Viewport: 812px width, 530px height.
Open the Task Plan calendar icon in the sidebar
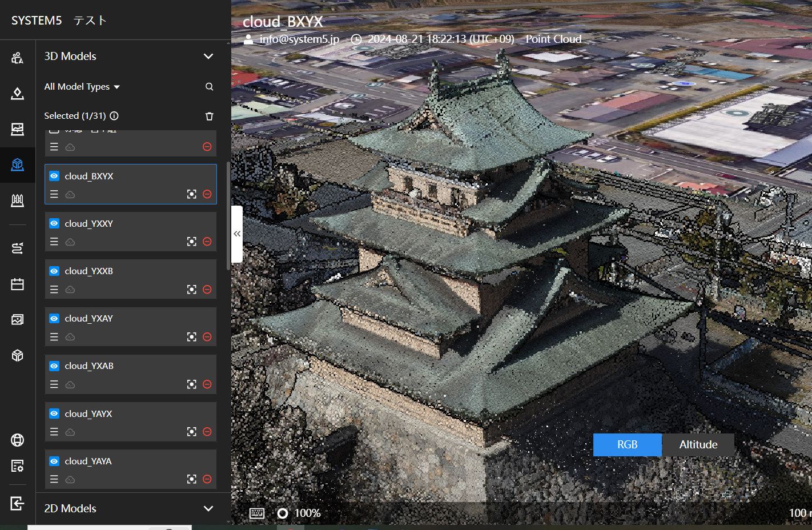(17, 284)
